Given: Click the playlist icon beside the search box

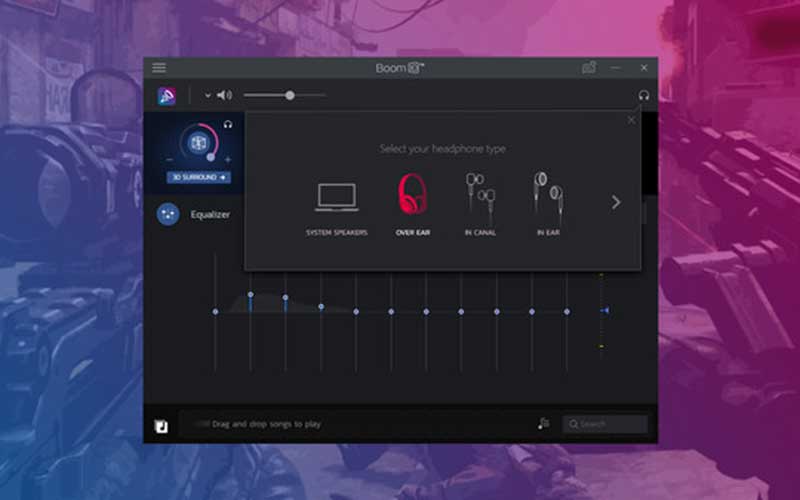Looking at the screenshot, I should click(x=544, y=424).
